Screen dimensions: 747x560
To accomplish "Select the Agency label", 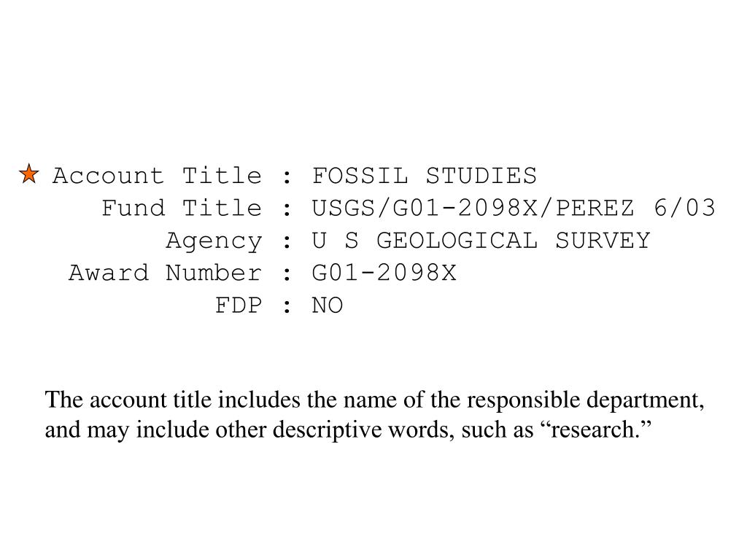I will [x=214, y=241].
